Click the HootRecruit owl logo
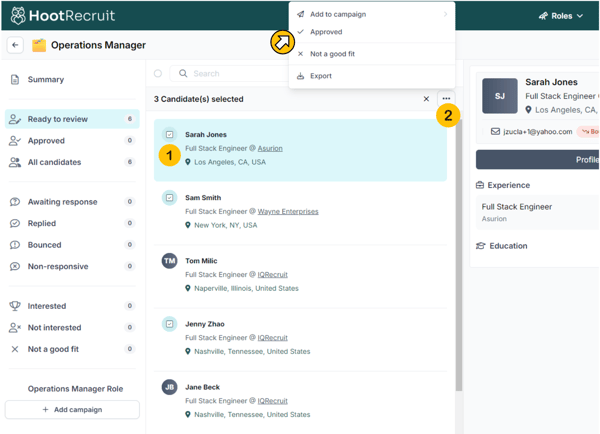 18,16
